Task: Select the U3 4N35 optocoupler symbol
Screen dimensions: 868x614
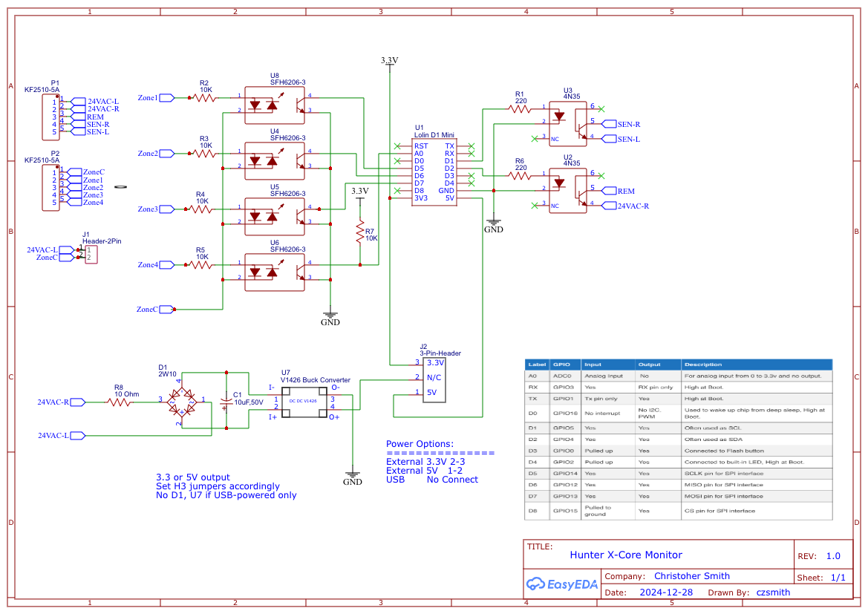Action: click(568, 123)
